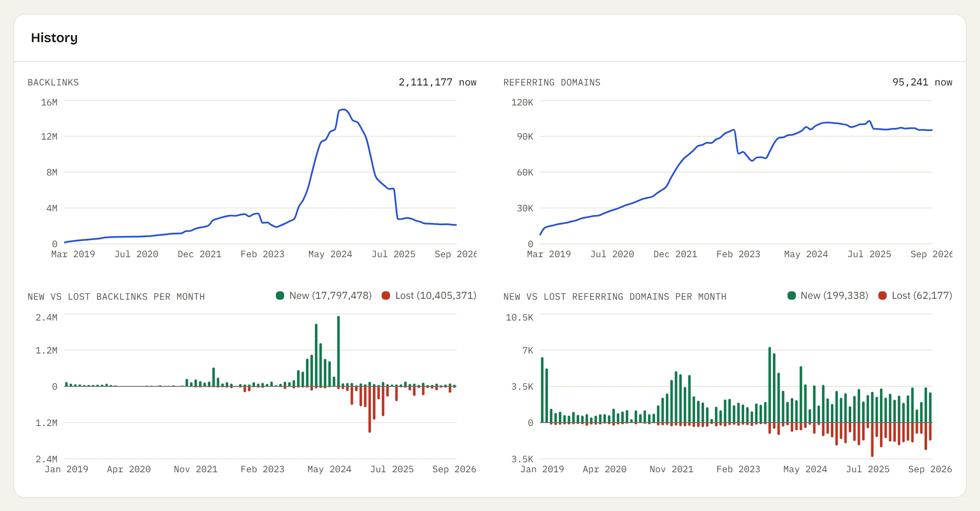The height and width of the screenshot is (511, 980).
Task: Click the tallest green bar in backlinks bar chart
Action: point(338,351)
